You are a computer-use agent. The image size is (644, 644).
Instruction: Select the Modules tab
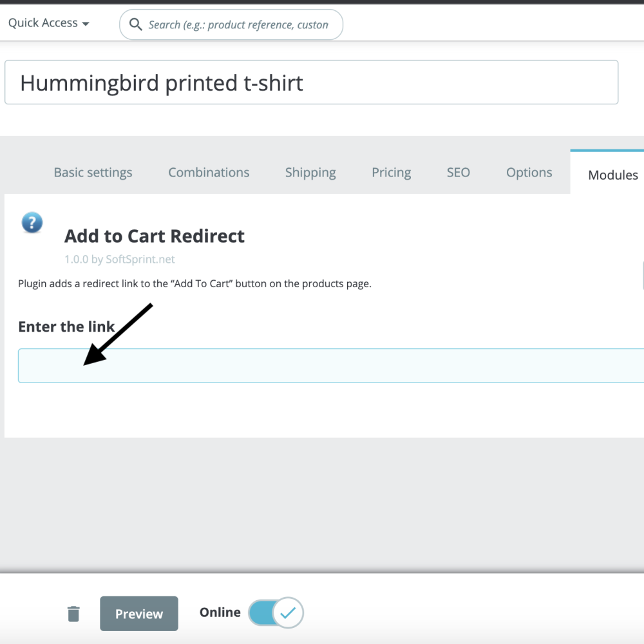tap(612, 175)
